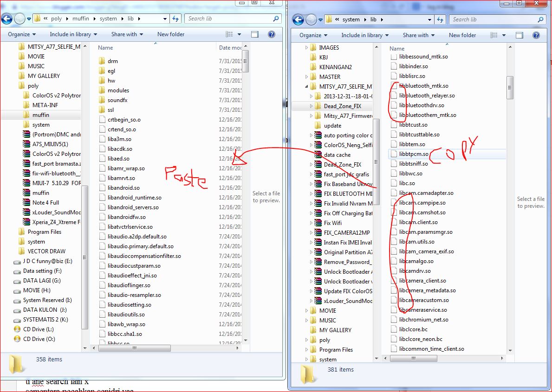Click Name column header in right window
Image resolution: width=552 pixels, height=392 pixels.
[x=397, y=49]
